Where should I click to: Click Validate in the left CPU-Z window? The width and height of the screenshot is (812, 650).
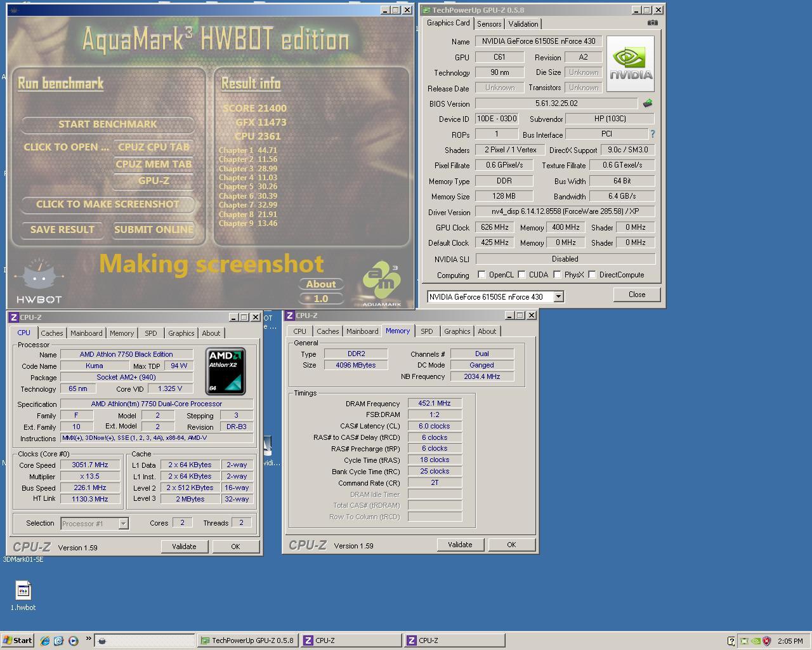184,547
